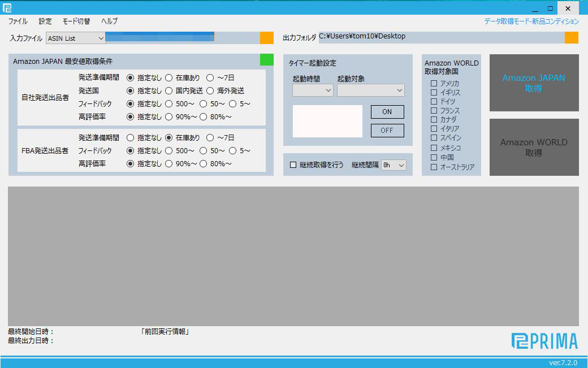Select 80%~ 高評価率 for 自社発送出品者
Screen dimensions: 588x368
(203, 117)
